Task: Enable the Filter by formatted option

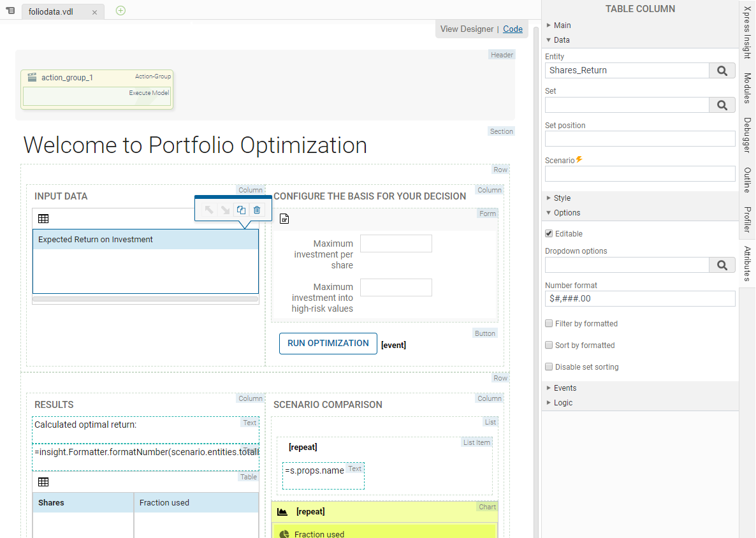Action: [549, 324]
